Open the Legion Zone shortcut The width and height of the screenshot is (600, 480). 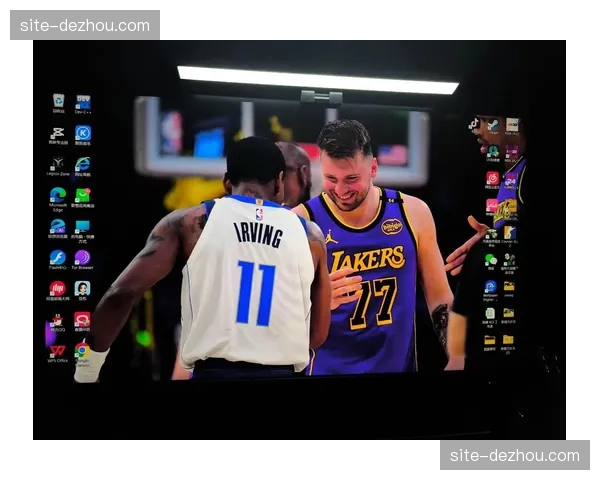(58, 164)
